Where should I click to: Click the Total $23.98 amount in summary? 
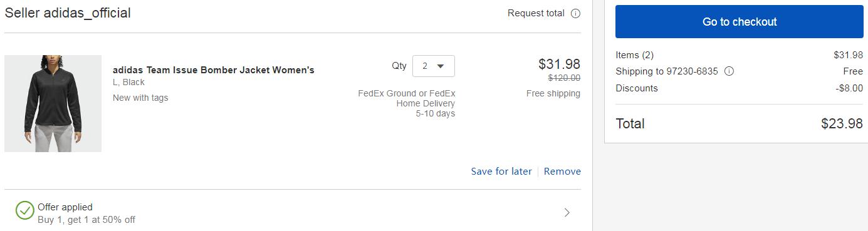tap(842, 124)
